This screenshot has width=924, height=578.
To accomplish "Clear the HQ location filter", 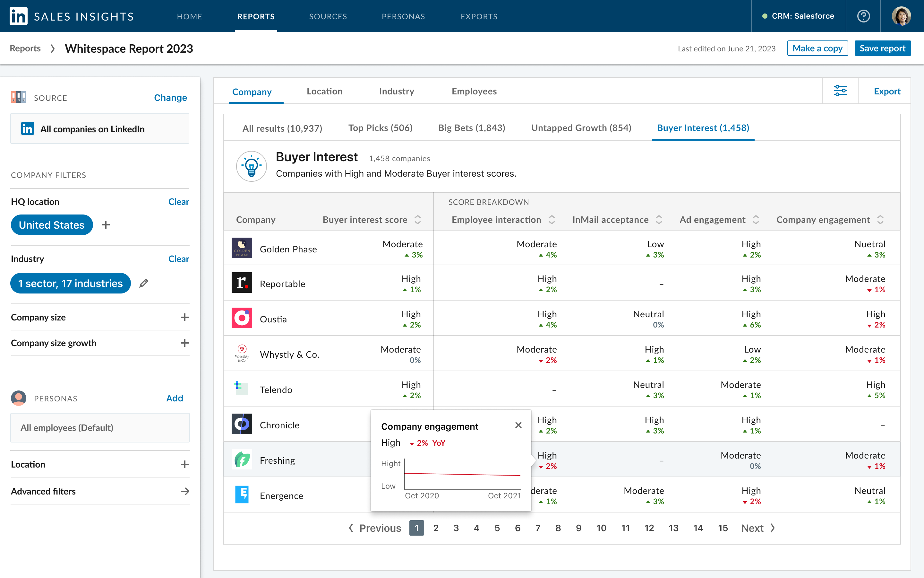I will pyautogui.click(x=178, y=201).
